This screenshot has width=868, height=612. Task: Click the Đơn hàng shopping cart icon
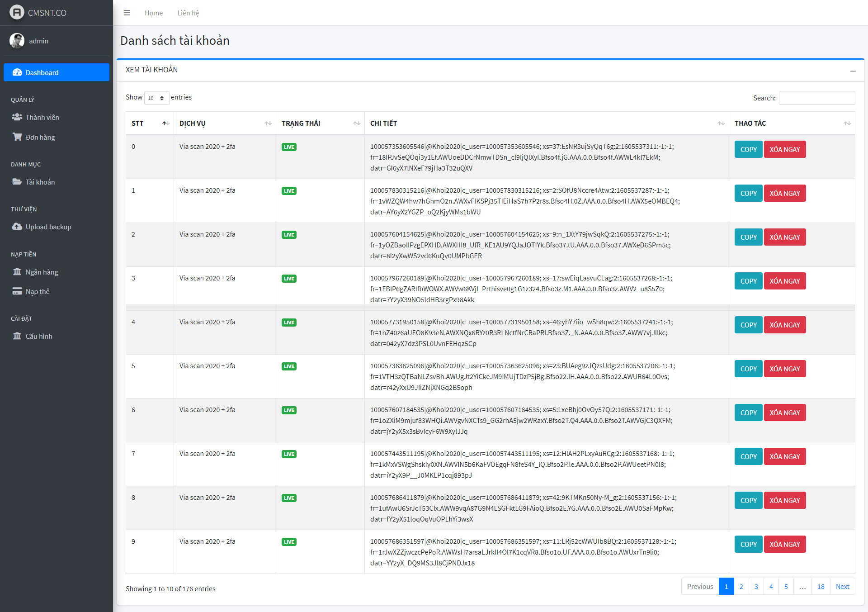coord(17,137)
